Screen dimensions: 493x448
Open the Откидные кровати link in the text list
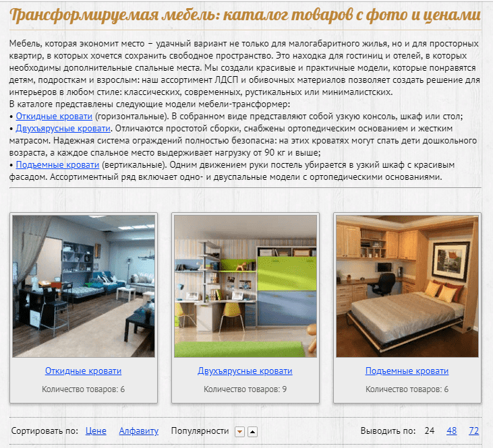54,117
